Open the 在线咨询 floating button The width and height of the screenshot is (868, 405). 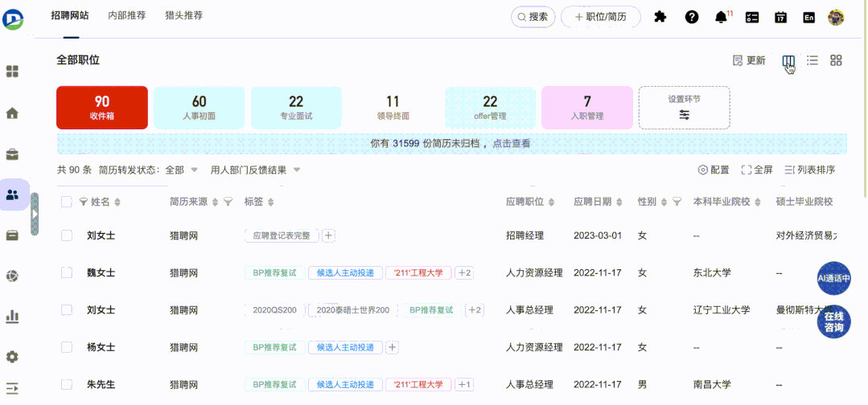[x=834, y=322]
